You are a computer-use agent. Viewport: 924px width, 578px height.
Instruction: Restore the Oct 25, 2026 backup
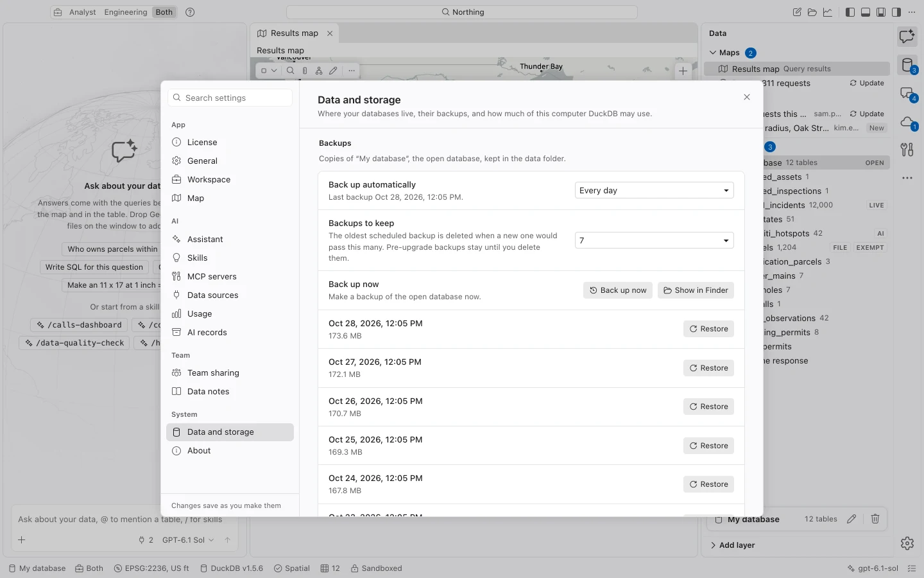[x=708, y=446]
